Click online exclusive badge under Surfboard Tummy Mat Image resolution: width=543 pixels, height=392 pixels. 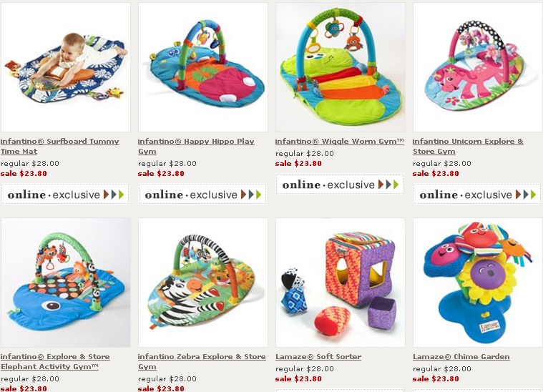point(65,195)
